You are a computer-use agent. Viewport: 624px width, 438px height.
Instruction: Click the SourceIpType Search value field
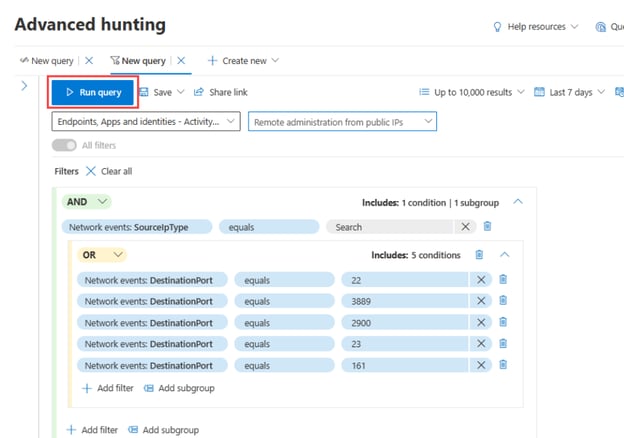click(x=389, y=227)
